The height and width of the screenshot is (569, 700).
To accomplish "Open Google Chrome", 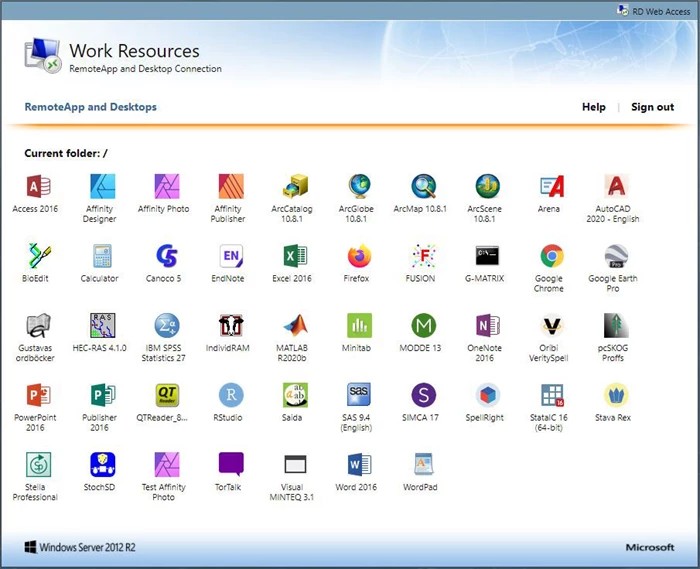I will pyautogui.click(x=552, y=256).
